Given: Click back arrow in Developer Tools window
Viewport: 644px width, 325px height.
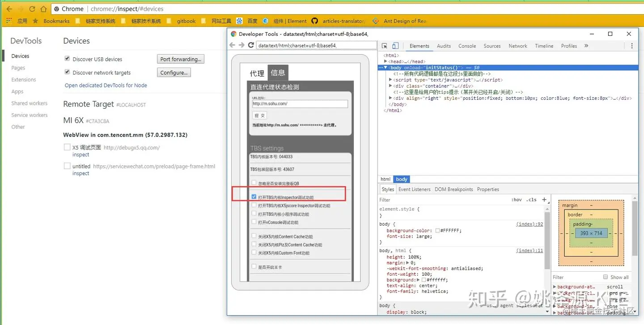Looking at the screenshot, I should 232,45.
